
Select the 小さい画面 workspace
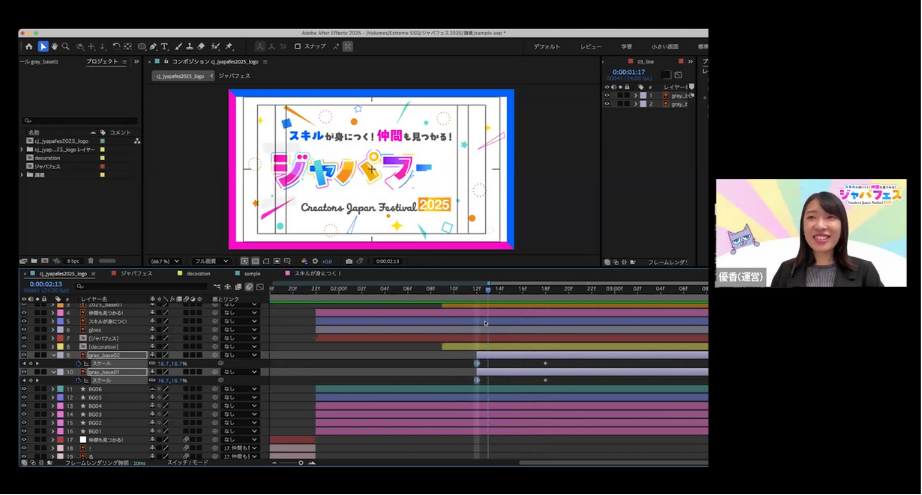click(x=664, y=46)
